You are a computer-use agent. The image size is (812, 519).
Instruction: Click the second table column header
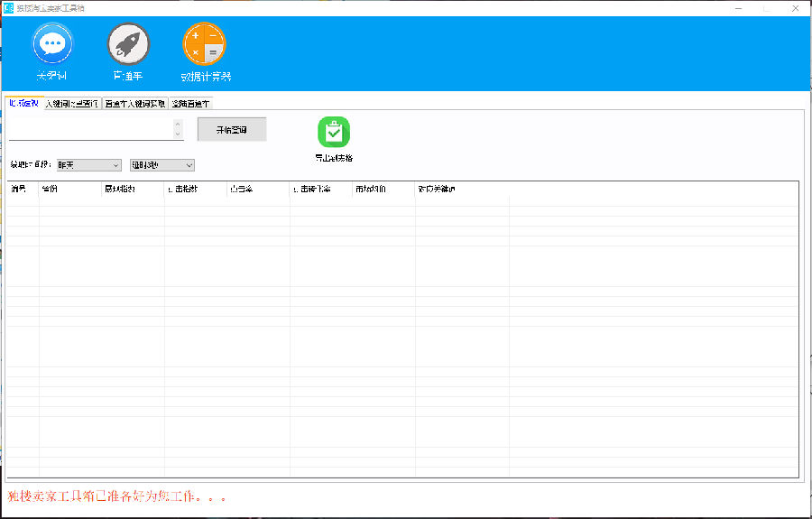click(x=69, y=189)
